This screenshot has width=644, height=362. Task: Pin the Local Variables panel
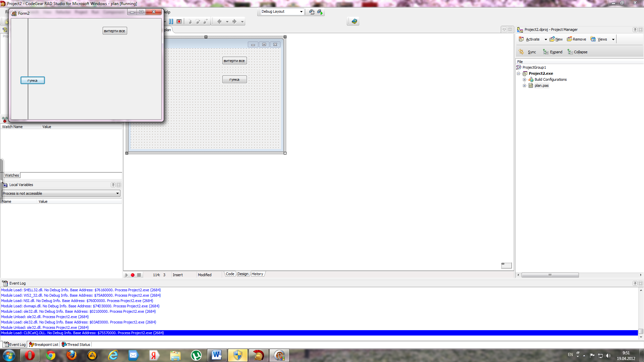[x=113, y=185]
